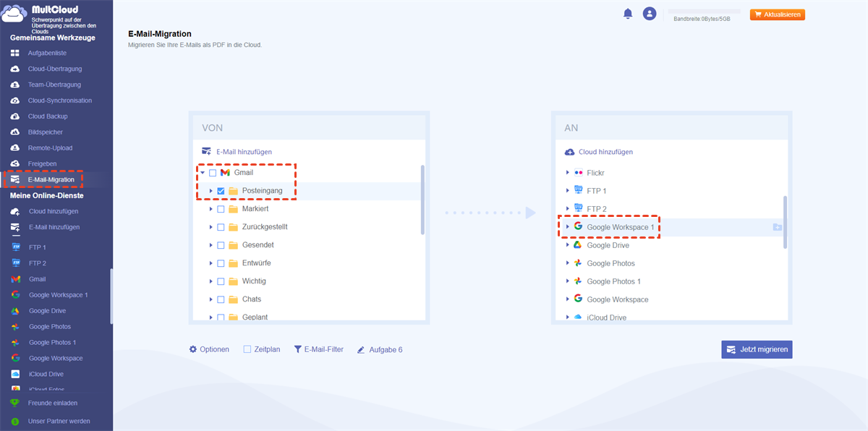The image size is (868, 431).
Task: Expand the FTP 1 node in AN list
Action: [x=567, y=191]
